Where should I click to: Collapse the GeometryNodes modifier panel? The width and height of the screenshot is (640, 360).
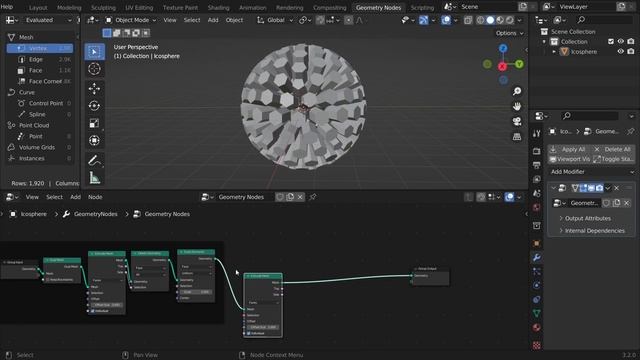(553, 188)
